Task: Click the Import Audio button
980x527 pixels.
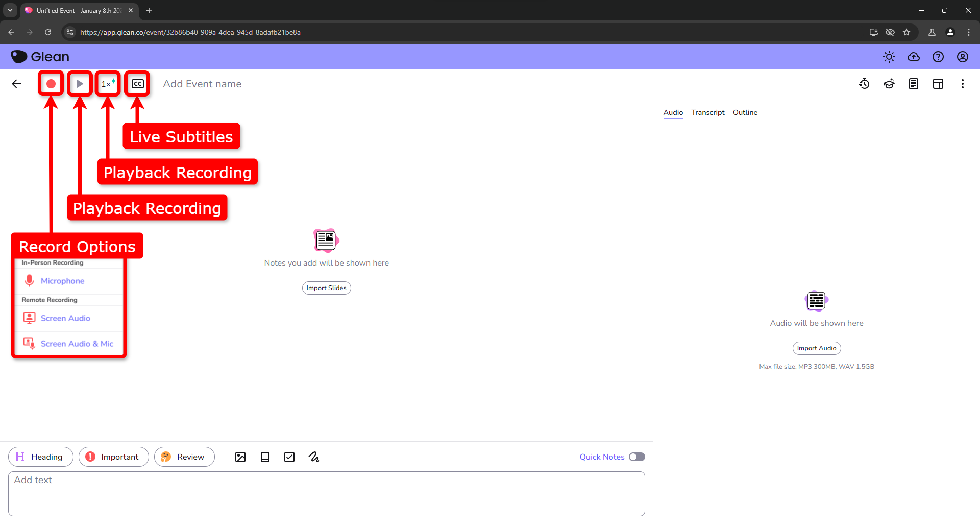Action: click(817, 348)
